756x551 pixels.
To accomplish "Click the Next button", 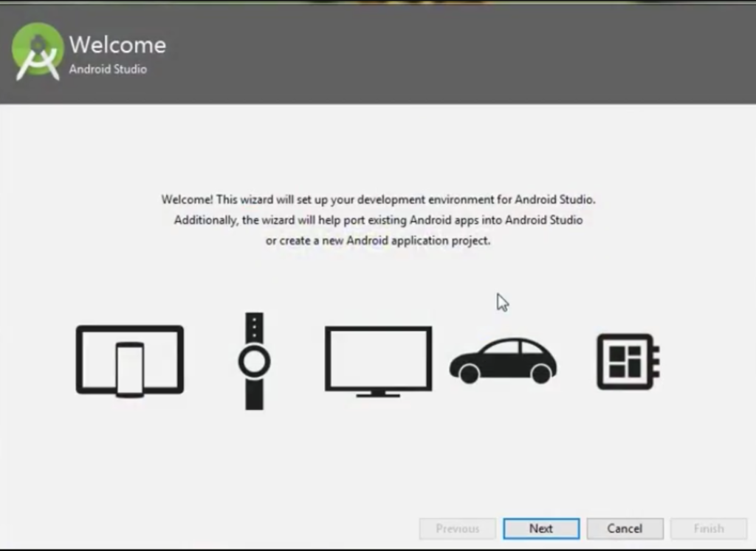I will click(x=541, y=529).
